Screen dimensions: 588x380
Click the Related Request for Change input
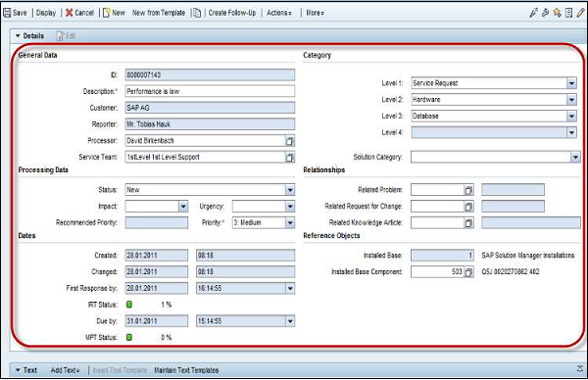438,207
